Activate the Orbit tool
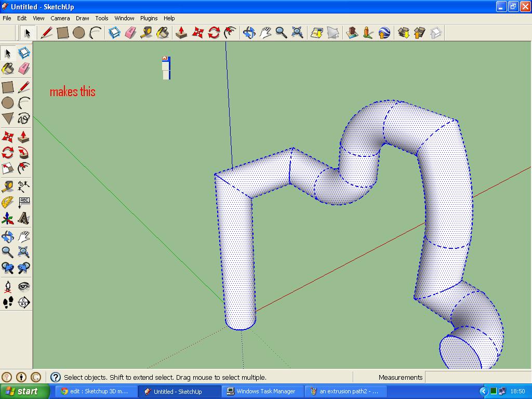Screen dimensions: 532x399 pos(249,32)
